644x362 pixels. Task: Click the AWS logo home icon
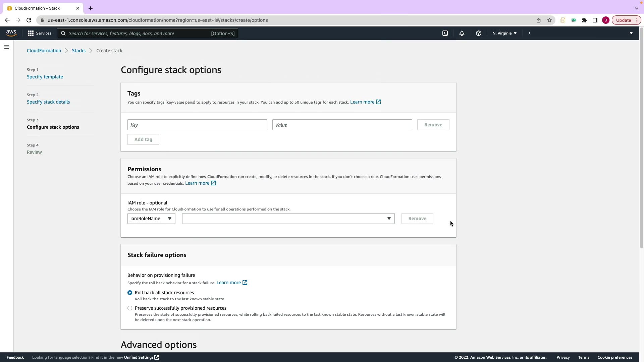tap(11, 33)
